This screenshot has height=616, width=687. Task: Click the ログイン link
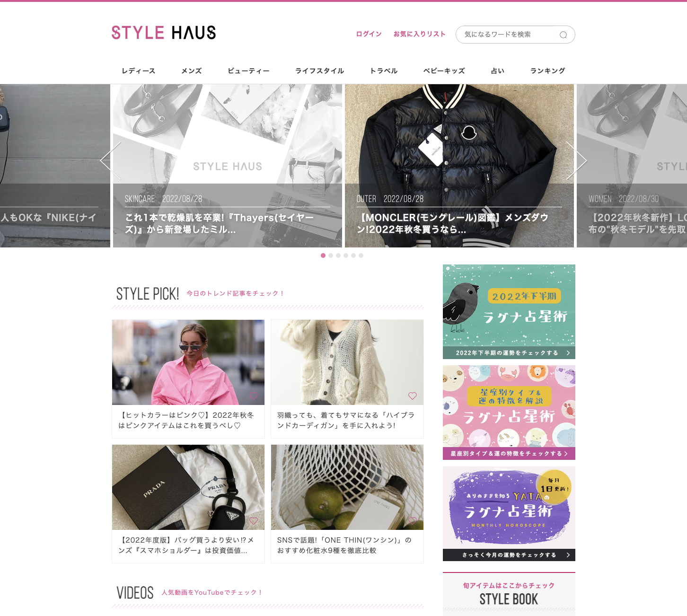click(369, 34)
